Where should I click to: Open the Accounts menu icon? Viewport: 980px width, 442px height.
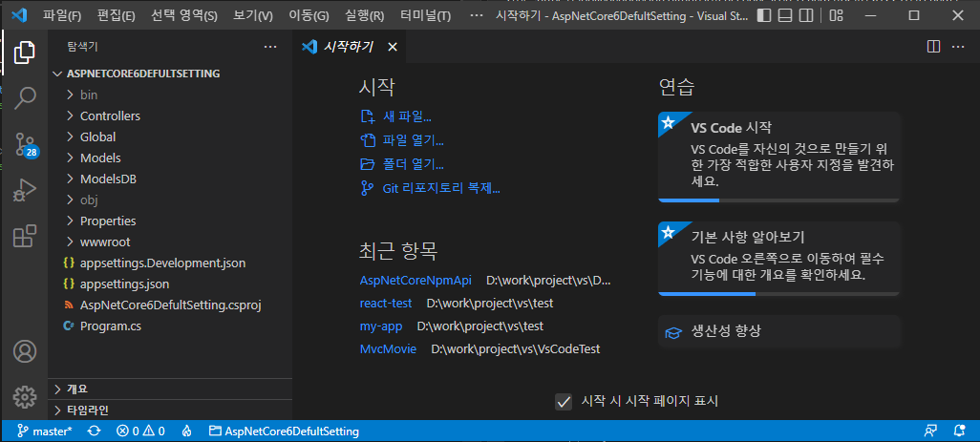tap(25, 351)
